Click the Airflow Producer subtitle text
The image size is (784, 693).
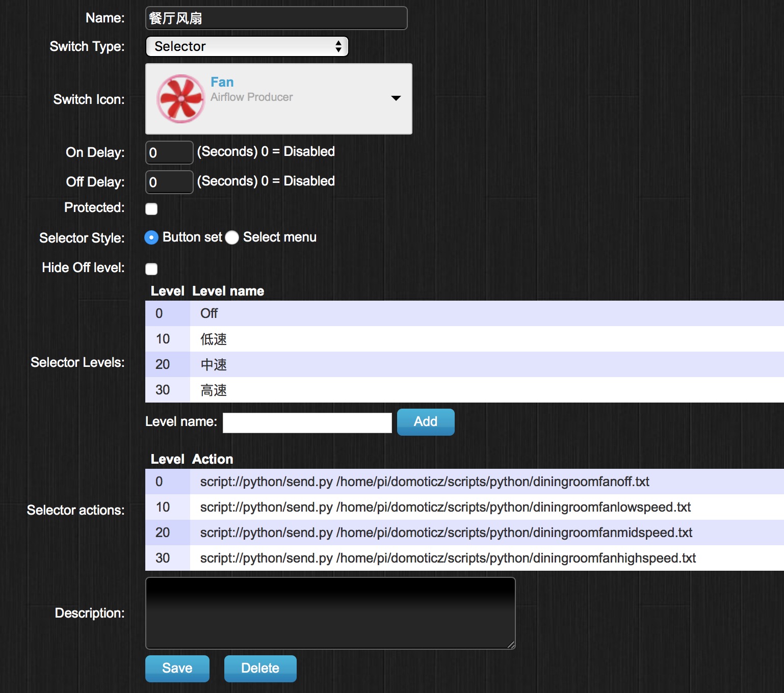(x=252, y=97)
